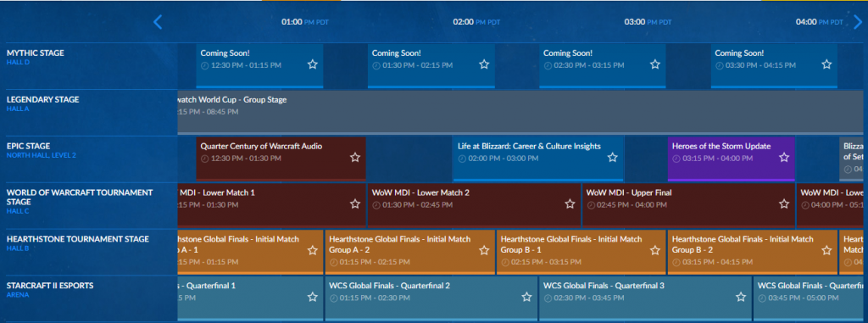Toggle favorite star on Life at Blizzard session
868x323 pixels.
point(612,158)
